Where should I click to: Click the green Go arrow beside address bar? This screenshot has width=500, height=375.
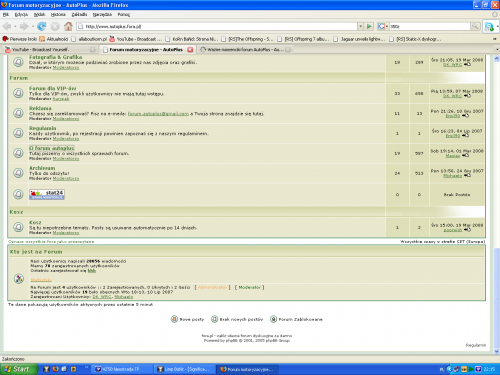coord(369,26)
